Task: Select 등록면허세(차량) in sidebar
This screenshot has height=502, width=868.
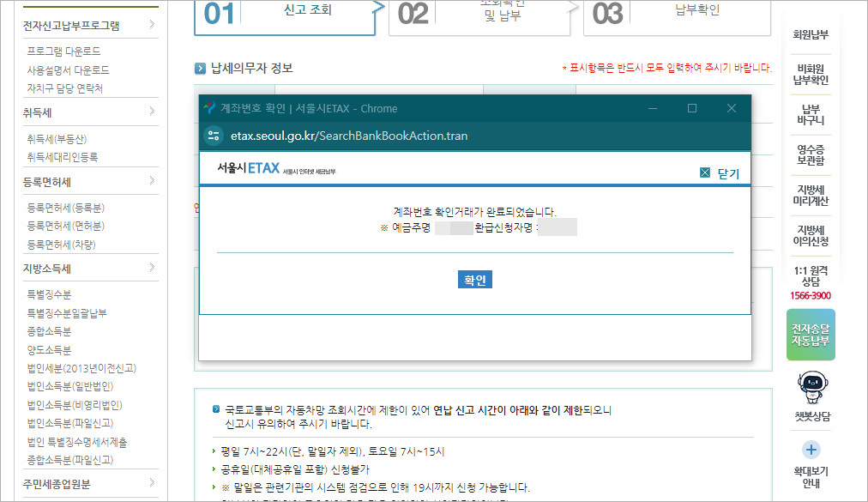Action: tap(62, 245)
